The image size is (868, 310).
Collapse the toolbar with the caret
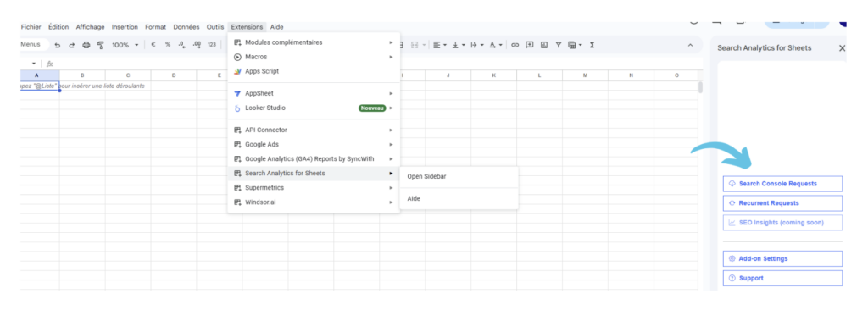click(x=690, y=45)
